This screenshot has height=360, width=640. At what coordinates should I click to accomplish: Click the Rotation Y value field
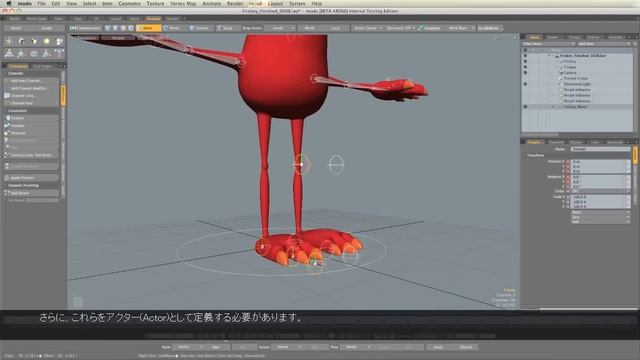click(x=600, y=182)
